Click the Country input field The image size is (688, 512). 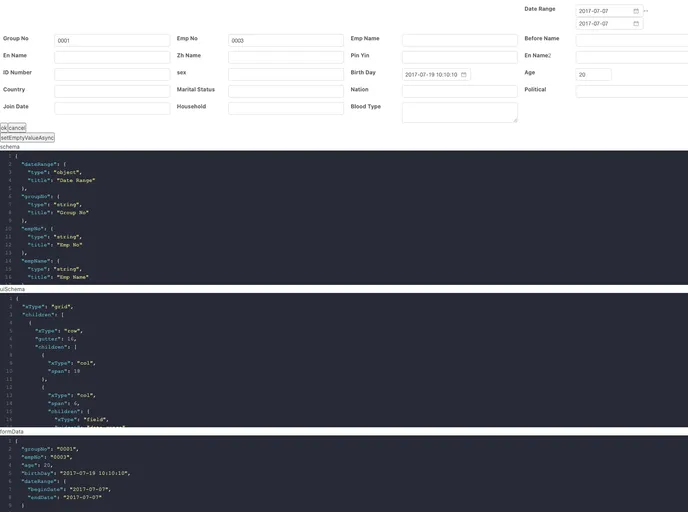tap(112, 91)
